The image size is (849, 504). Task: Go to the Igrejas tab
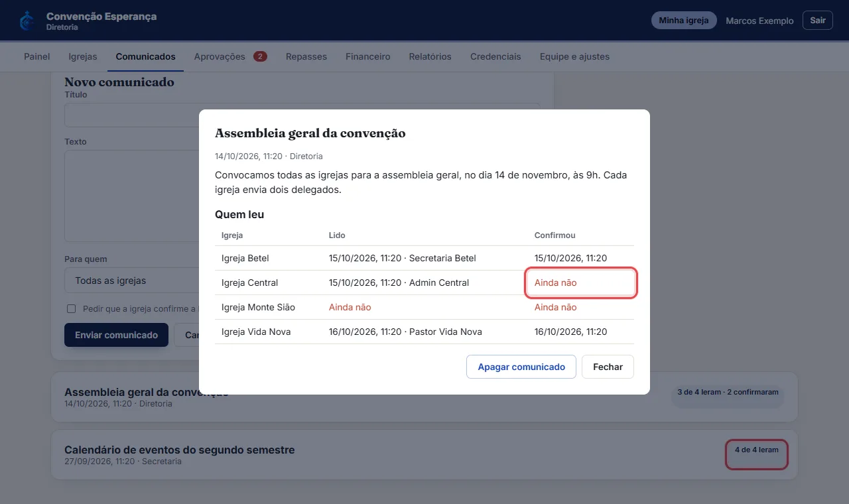tap(83, 56)
